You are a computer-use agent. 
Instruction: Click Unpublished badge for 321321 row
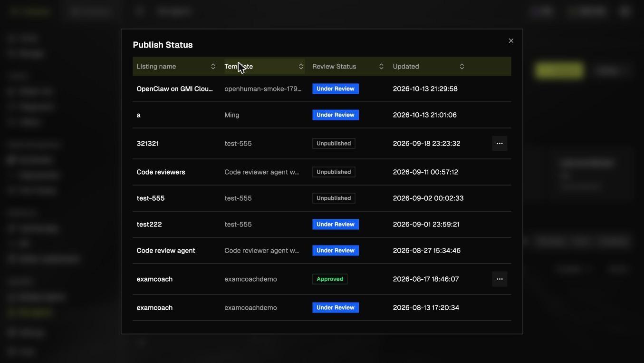334,144
